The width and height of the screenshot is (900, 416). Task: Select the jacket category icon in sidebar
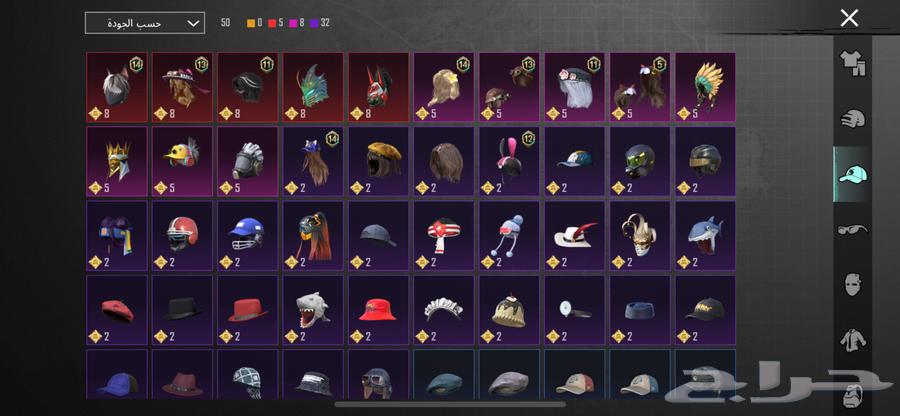[x=852, y=340]
